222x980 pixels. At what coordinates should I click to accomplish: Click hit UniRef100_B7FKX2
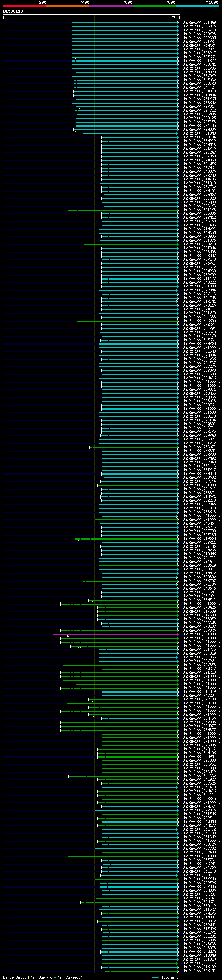199,57
